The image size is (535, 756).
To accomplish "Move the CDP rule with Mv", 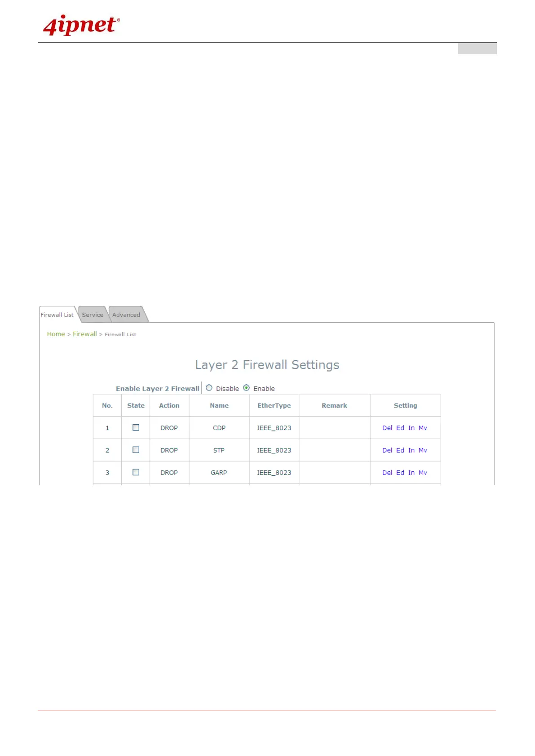I will (423, 428).
